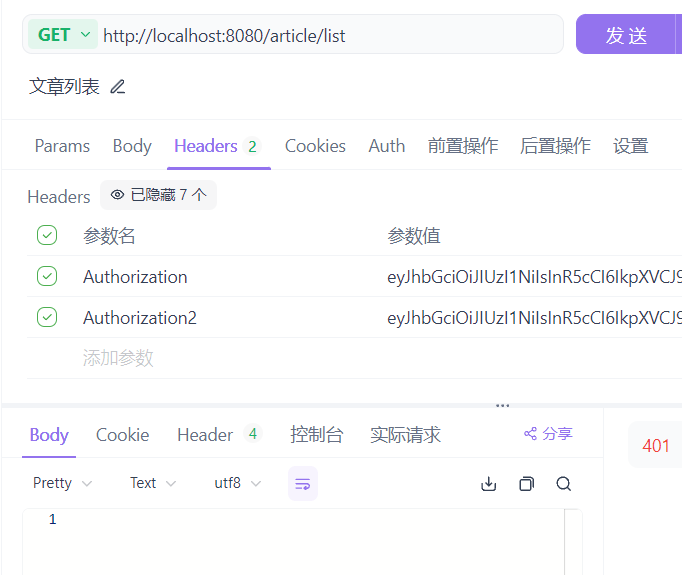Viewport: 682px width, 575px height.
Task: Click the Authorization token value cell
Action: (534, 277)
